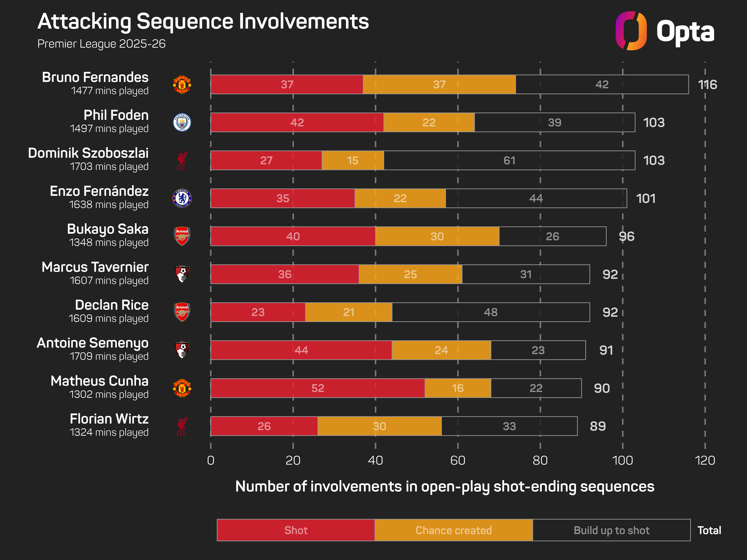Select Szoboszlai's build-up segment showing 61
The image size is (747, 560).
(509, 160)
